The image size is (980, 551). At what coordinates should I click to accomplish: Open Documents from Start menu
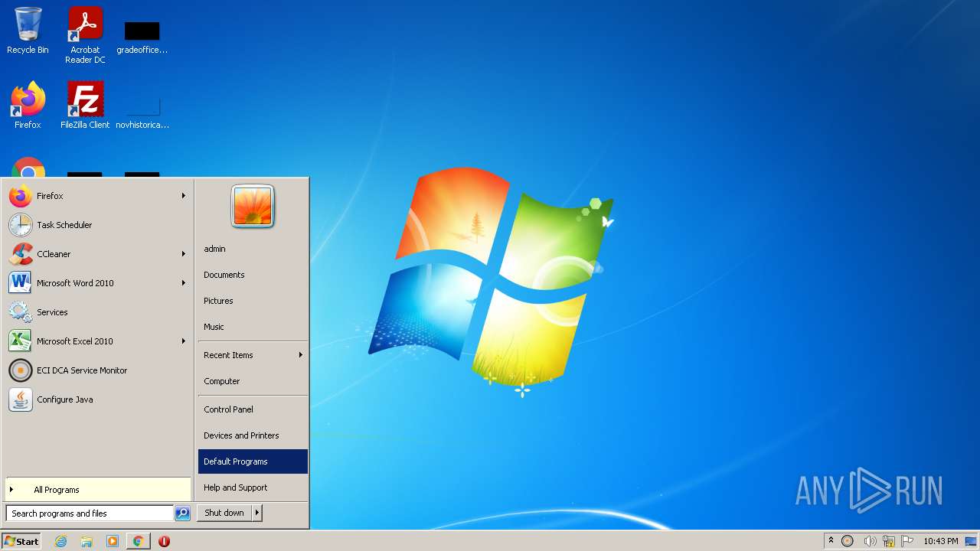pos(253,275)
